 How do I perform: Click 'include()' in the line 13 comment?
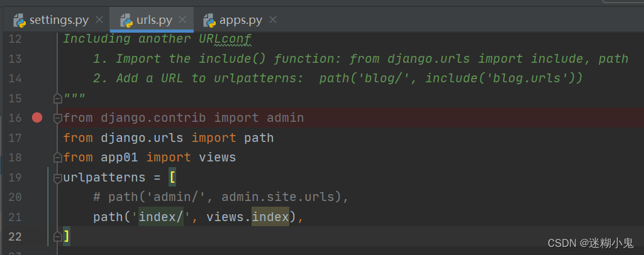(233, 58)
